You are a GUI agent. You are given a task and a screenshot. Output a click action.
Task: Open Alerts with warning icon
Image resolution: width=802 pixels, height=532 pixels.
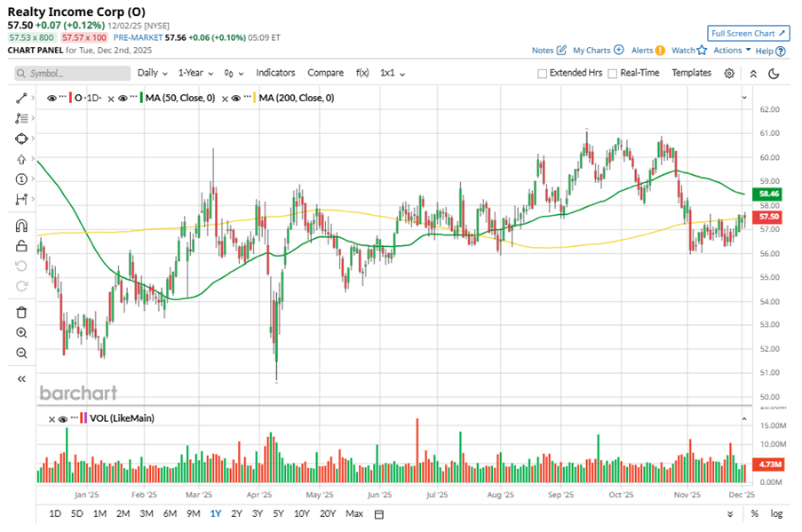coord(660,50)
